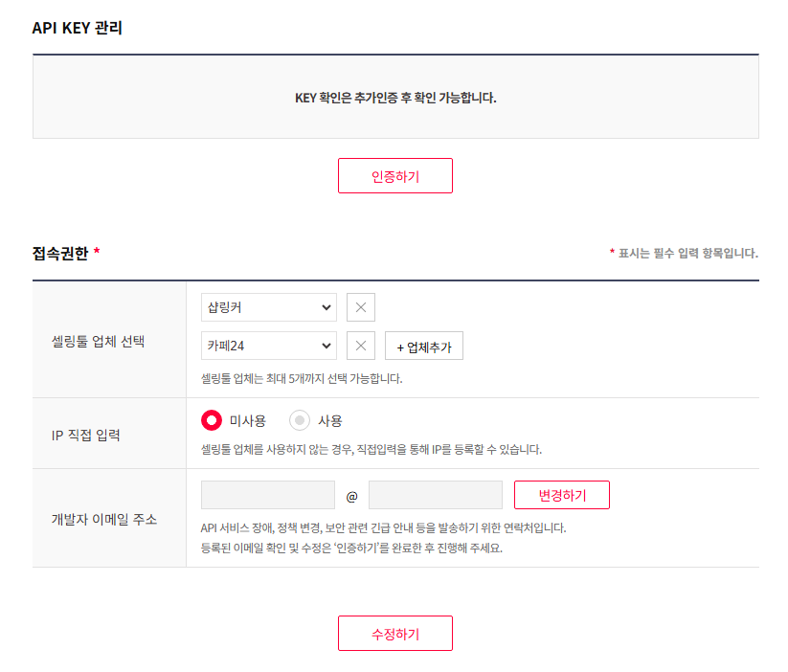Remove the 카페24 vendor with its X button

click(x=361, y=346)
